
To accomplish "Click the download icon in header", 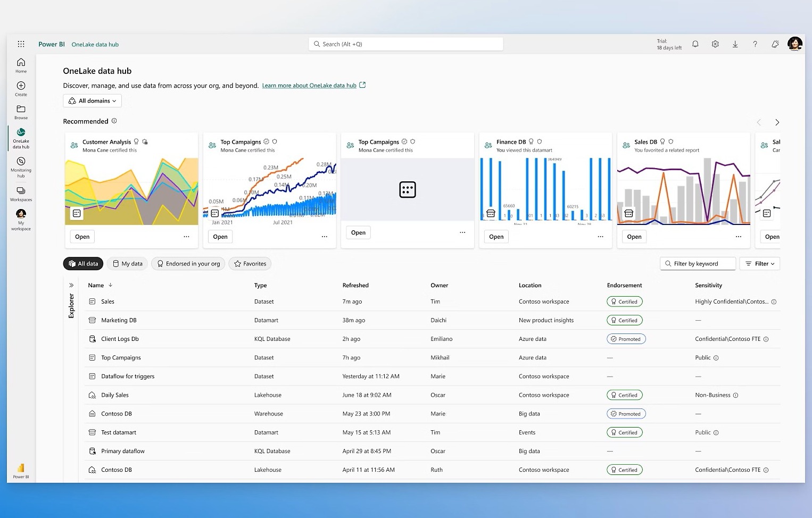I will (x=735, y=44).
